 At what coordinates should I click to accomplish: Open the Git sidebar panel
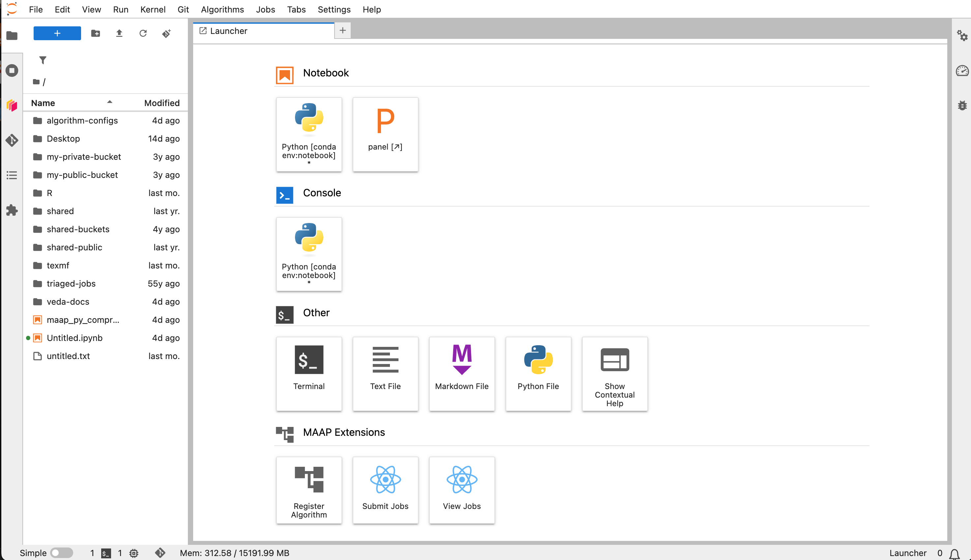click(x=12, y=140)
